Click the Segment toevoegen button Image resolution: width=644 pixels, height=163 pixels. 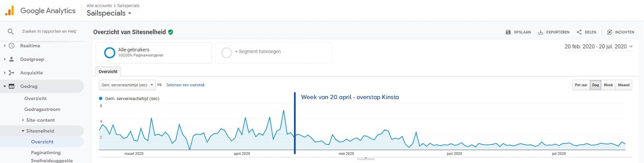258,52
